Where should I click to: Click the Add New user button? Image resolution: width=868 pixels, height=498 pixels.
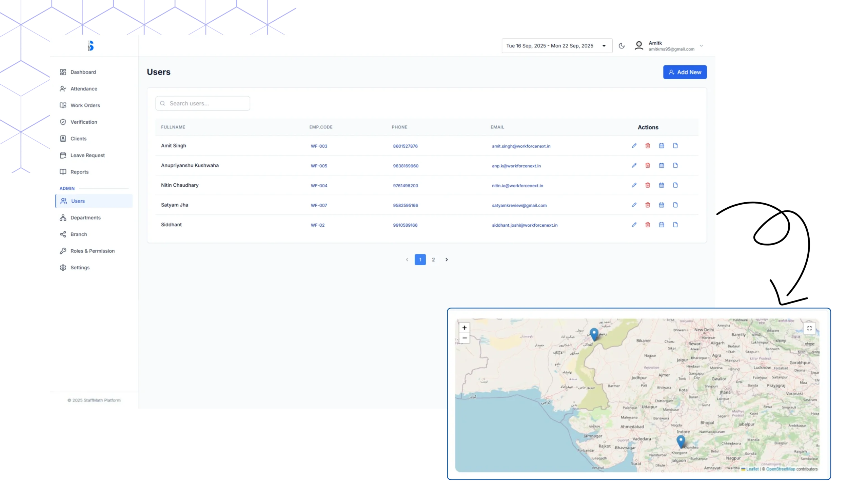coord(685,72)
